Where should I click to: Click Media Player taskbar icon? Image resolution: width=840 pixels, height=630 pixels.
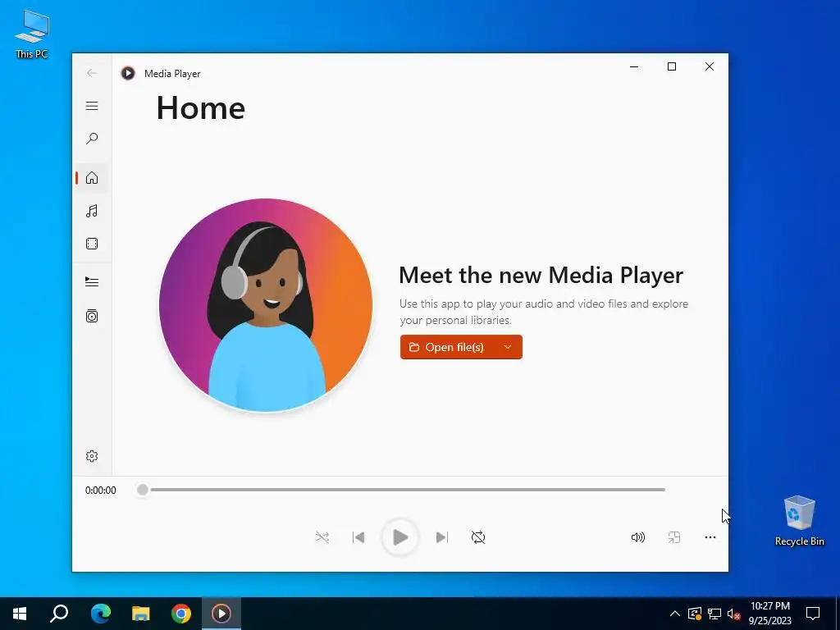point(221,614)
